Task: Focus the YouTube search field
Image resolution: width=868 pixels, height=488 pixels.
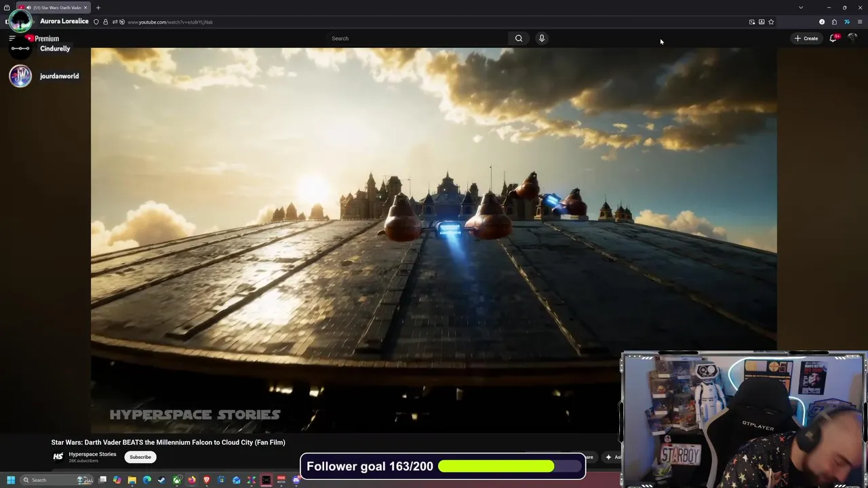Action: pyautogui.click(x=417, y=39)
